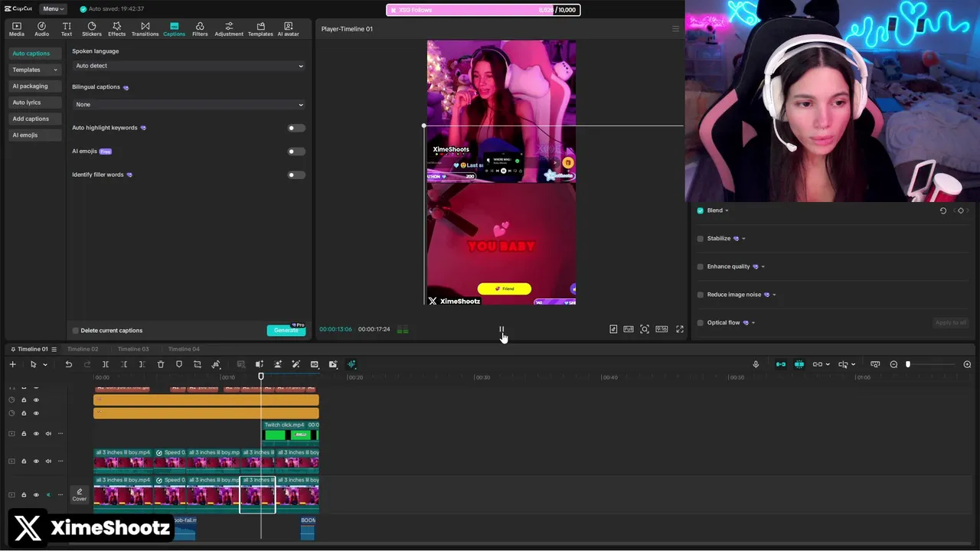Screen dimensions: 980x551
Task: Toggle eye visibility on Twitch click.mp4 track
Action: [x=36, y=434]
